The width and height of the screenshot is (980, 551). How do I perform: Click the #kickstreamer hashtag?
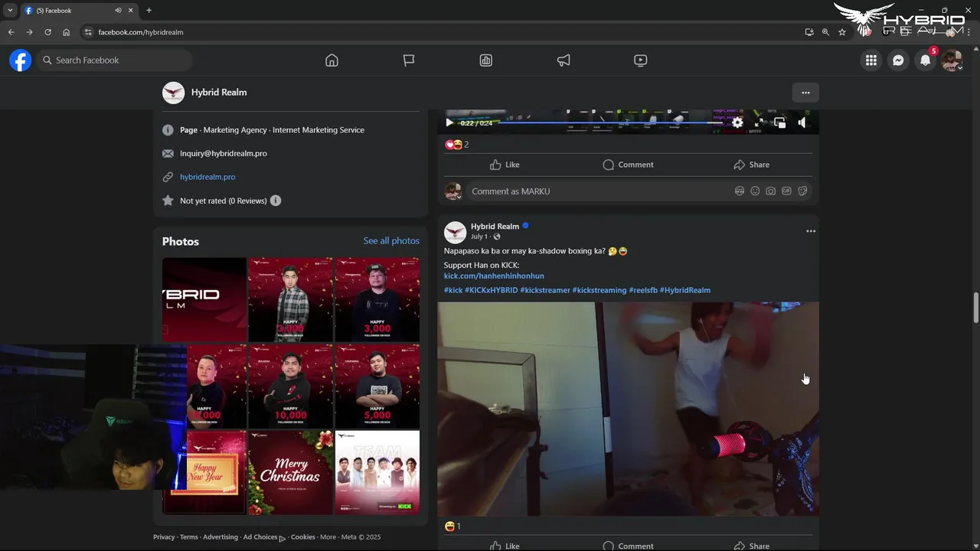(545, 291)
